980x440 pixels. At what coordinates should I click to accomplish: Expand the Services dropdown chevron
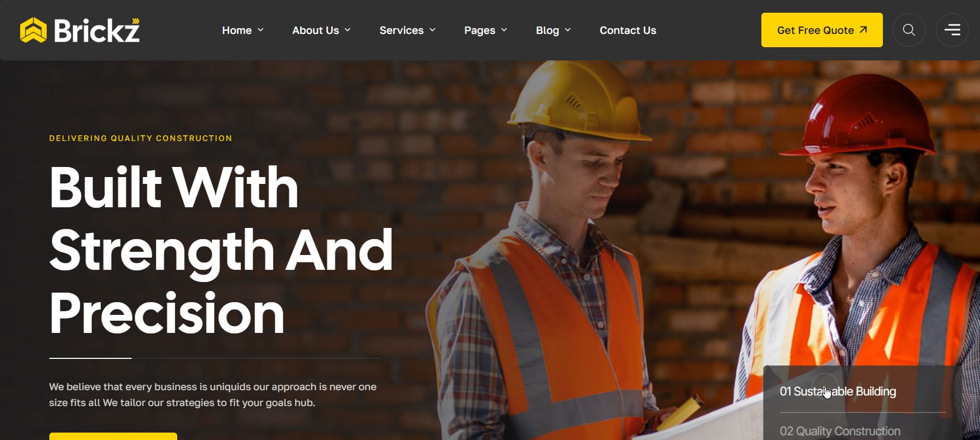(x=432, y=30)
